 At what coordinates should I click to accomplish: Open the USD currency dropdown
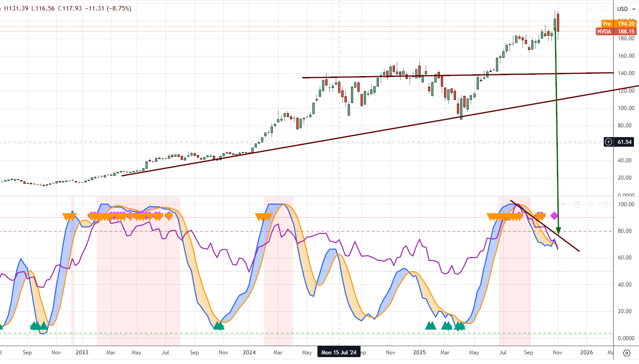coord(625,9)
